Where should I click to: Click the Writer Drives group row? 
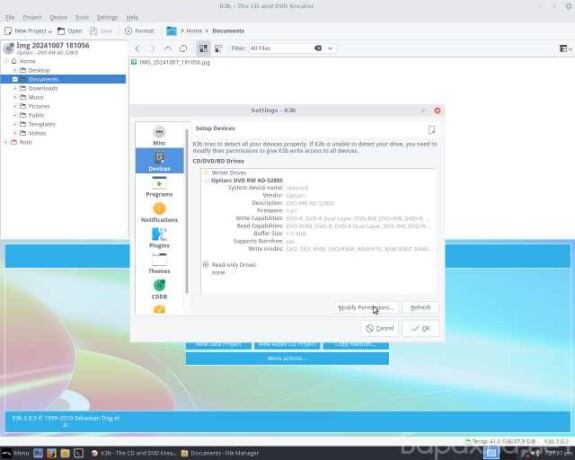click(228, 172)
